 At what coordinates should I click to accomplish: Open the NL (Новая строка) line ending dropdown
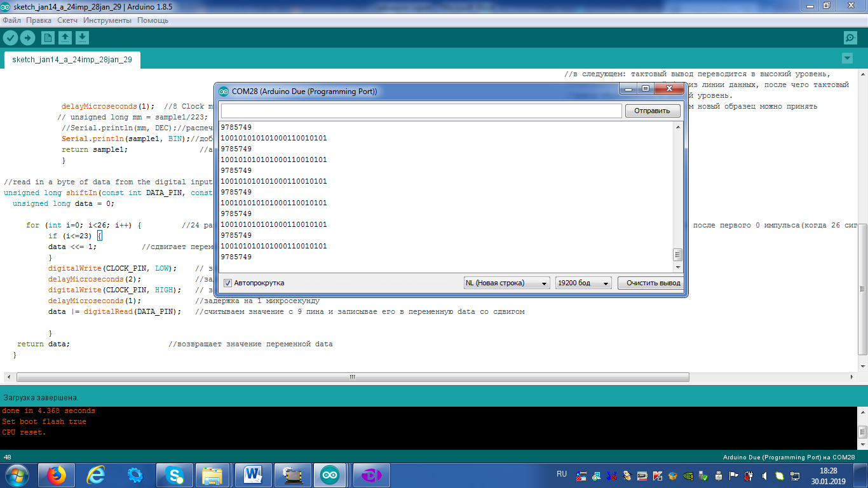tap(506, 283)
